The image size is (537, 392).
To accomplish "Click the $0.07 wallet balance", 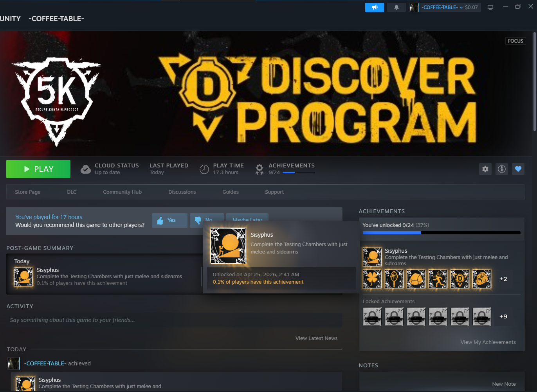I will click(471, 7).
